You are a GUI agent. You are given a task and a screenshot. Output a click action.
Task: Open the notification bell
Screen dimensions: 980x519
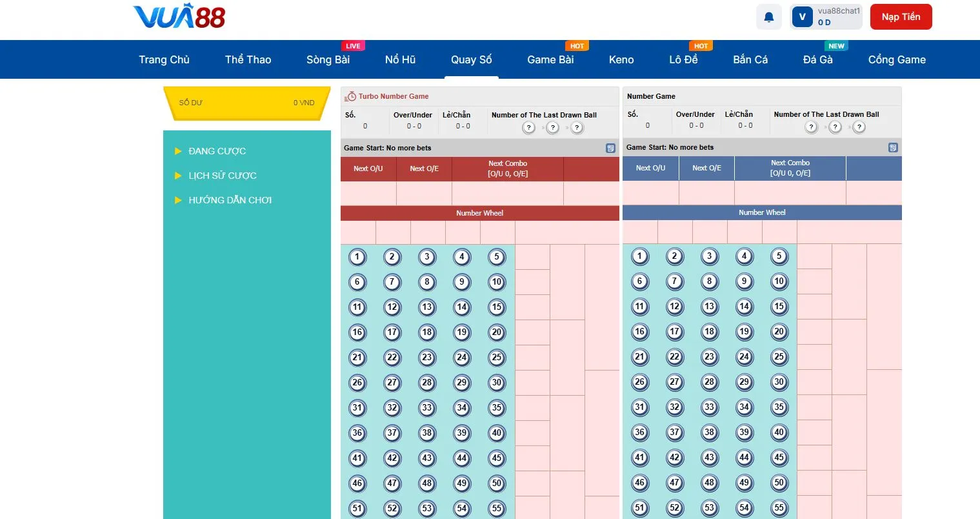pyautogui.click(x=769, y=17)
